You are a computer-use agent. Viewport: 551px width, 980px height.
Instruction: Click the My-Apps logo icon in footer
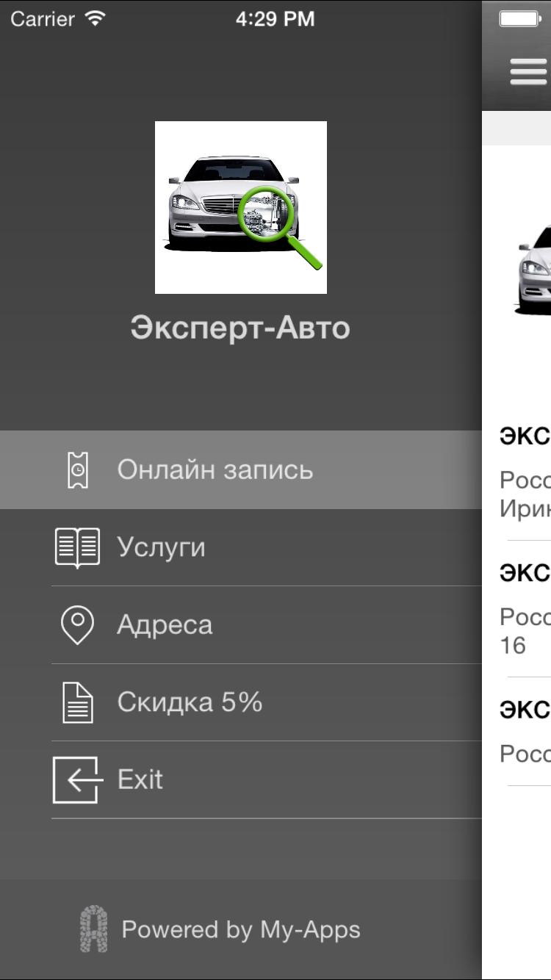[93, 930]
